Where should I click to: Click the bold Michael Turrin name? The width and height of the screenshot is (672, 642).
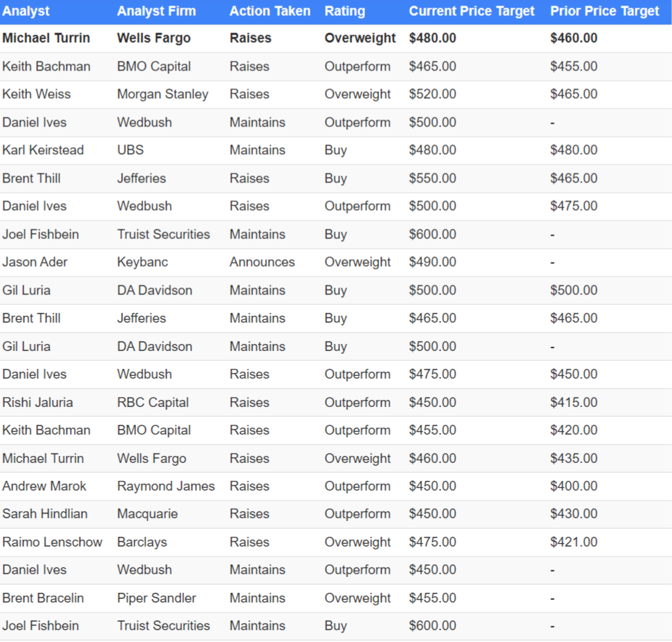click(x=46, y=38)
